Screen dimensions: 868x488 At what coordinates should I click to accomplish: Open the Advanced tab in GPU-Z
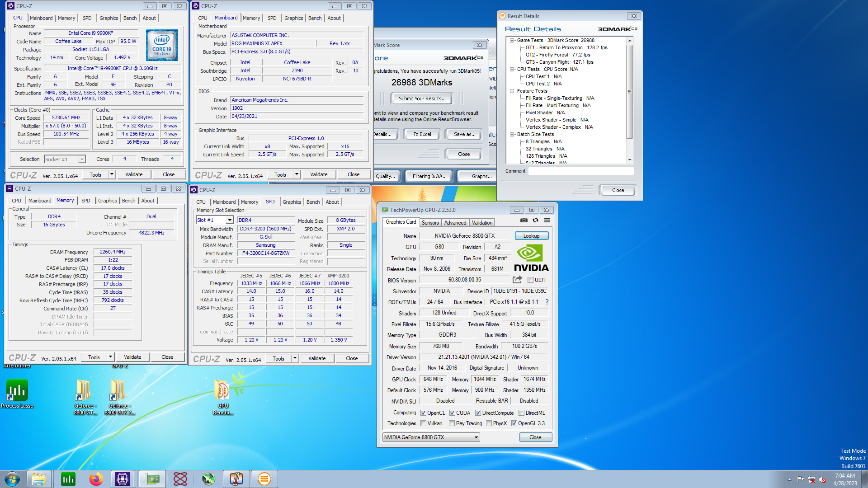[x=455, y=223]
